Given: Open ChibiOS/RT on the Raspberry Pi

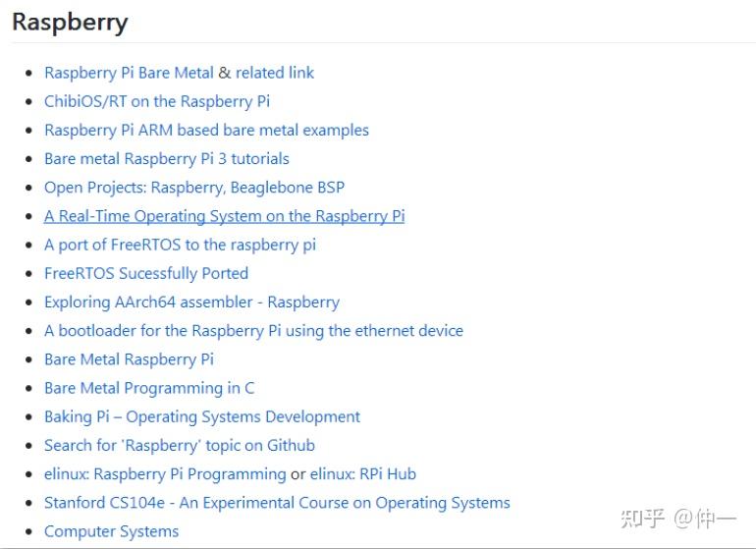Looking at the screenshot, I should (157, 101).
